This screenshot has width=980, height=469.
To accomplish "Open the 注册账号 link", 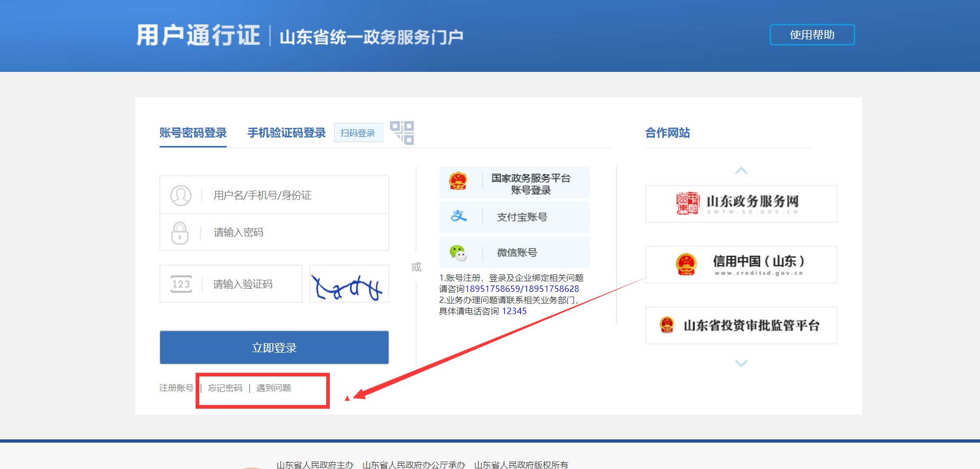I will coord(177,388).
